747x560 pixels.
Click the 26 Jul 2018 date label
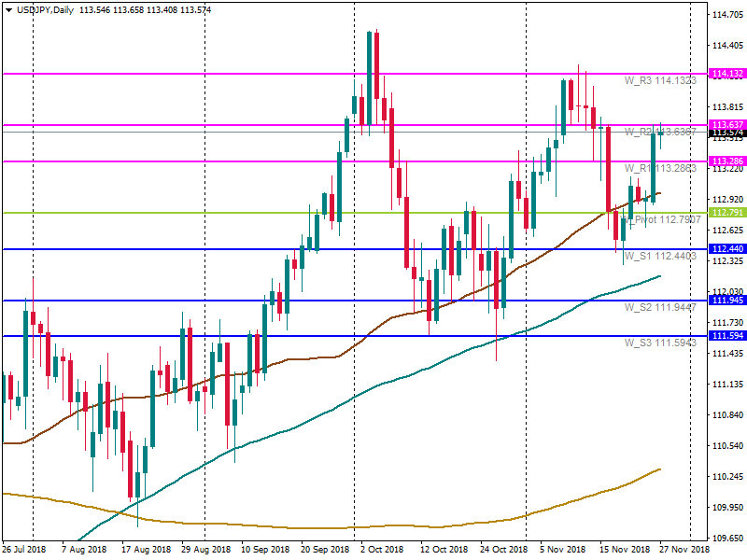tap(24, 550)
